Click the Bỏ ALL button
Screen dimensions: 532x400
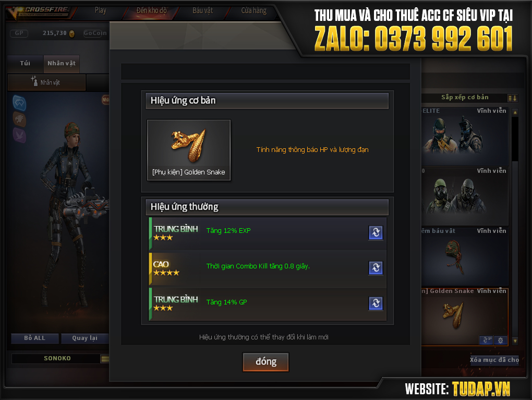tap(35, 338)
